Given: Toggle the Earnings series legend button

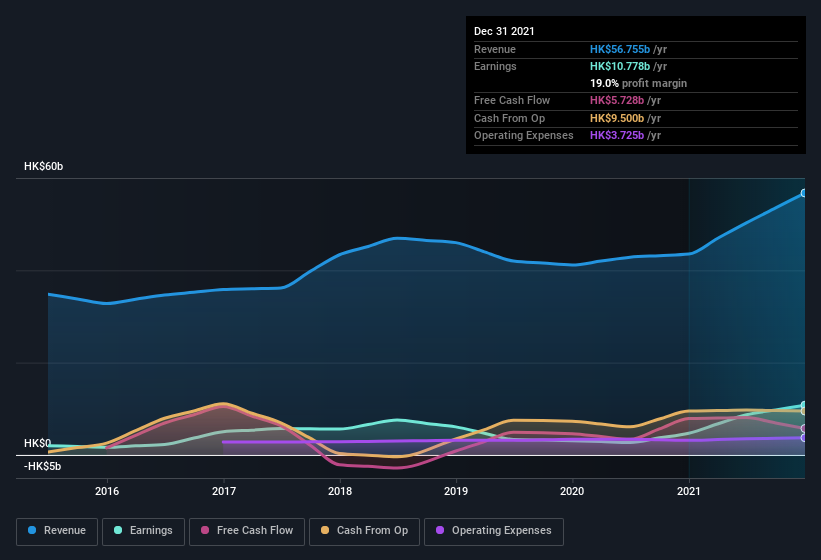Looking at the screenshot, I should [143, 531].
